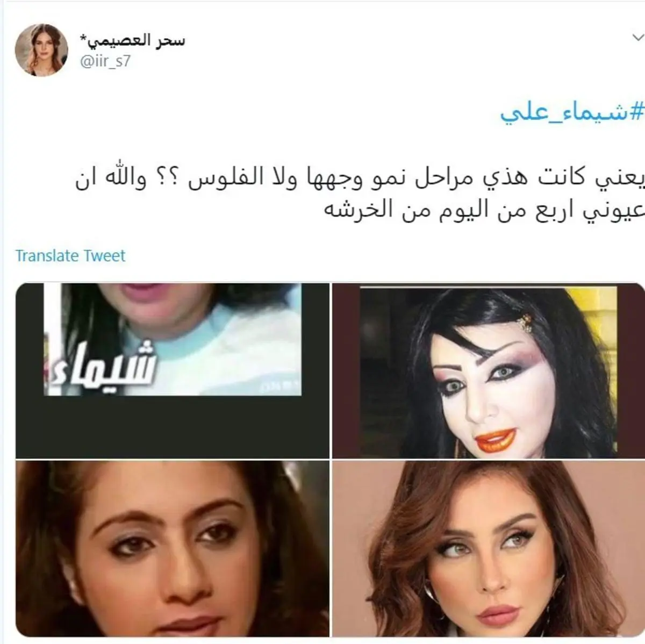Open the tweet options chevron menu
Screen dimensions: 645x644
(x=637, y=39)
